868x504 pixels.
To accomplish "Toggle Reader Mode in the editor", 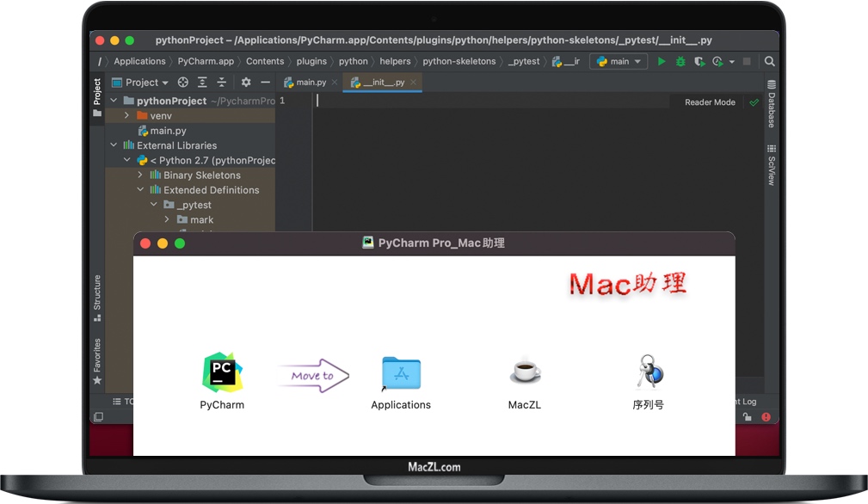I will tap(708, 101).
